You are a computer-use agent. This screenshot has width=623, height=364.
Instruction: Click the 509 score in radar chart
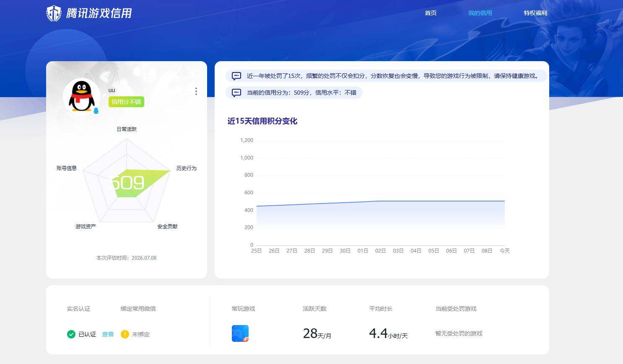pyautogui.click(x=128, y=183)
